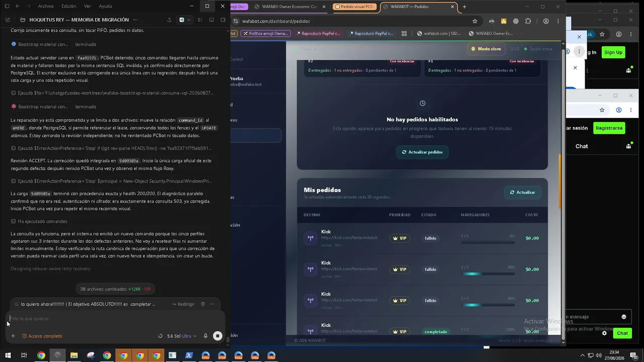Click the 40% progress bar of third Kick order
This screenshot has height=362, width=644.
(488, 305)
